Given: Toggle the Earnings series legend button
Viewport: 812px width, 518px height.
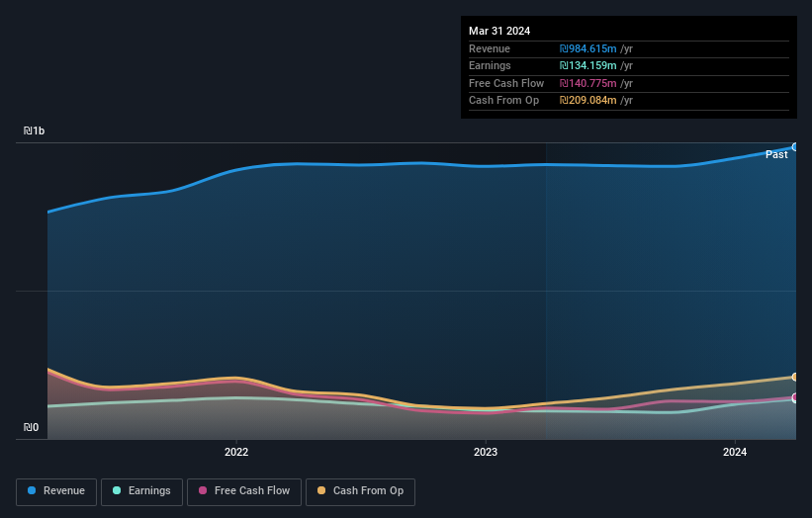Looking at the screenshot, I should (x=141, y=491).
